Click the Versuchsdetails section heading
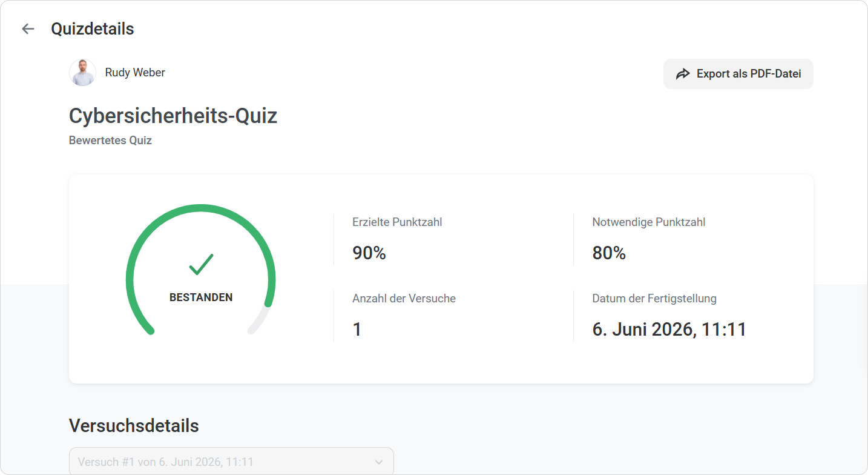Screen dimensions: 868x475 tap(134, 426)
